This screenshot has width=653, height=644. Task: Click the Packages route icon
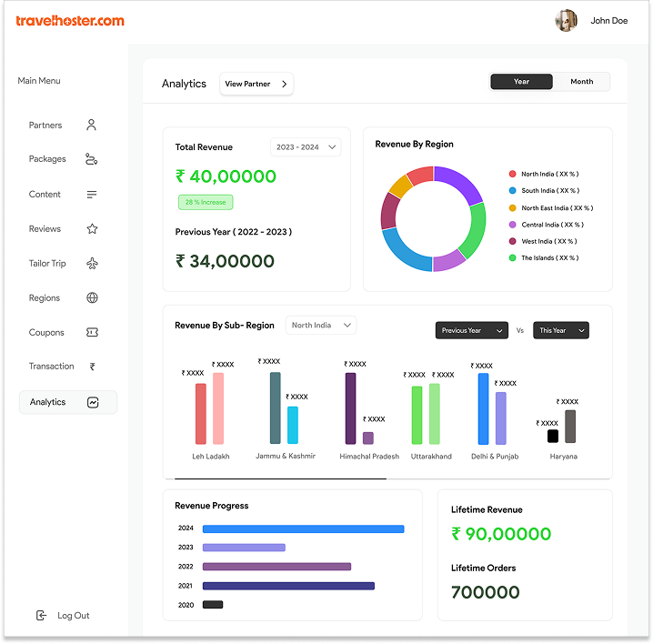(91, 159)
